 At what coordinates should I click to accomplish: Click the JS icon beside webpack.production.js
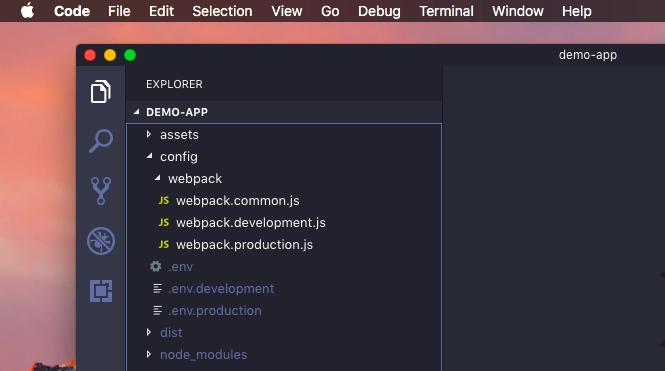coord(164,245)
